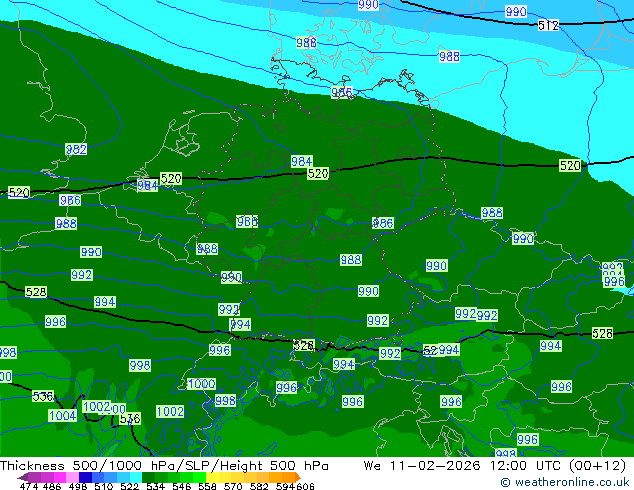Click the darkest green legend swatch above 534
This screenshot has height=490, width=634.
[148, 477]
